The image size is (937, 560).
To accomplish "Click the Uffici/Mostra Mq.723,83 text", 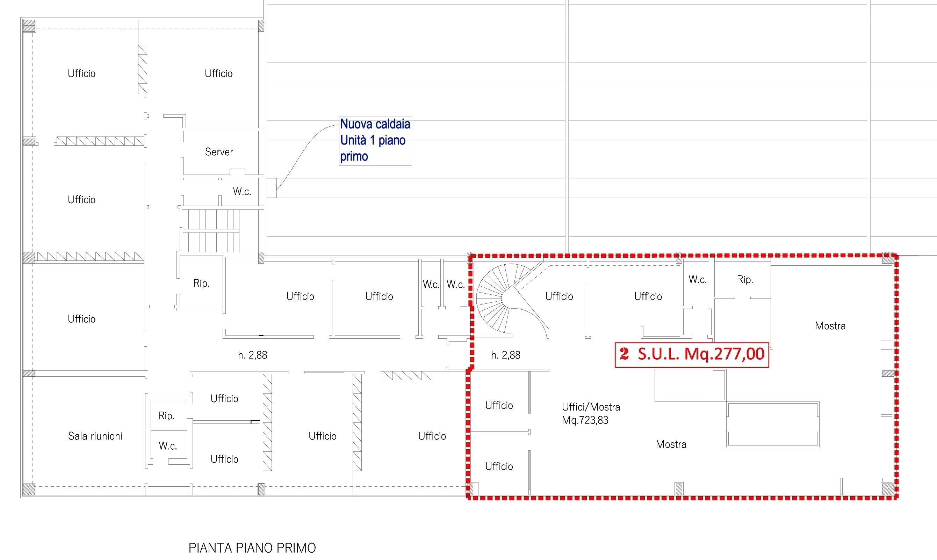I will click(x=590, y=413).
